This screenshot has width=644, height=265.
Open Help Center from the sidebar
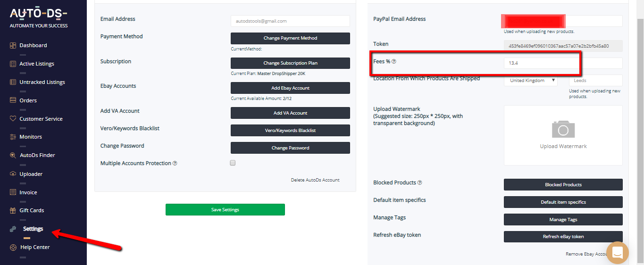pyautogui.click(x=35, y=247)
